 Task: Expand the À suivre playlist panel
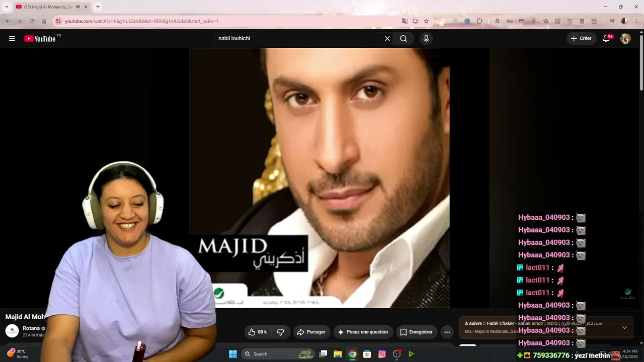click(x=624, y=327)
